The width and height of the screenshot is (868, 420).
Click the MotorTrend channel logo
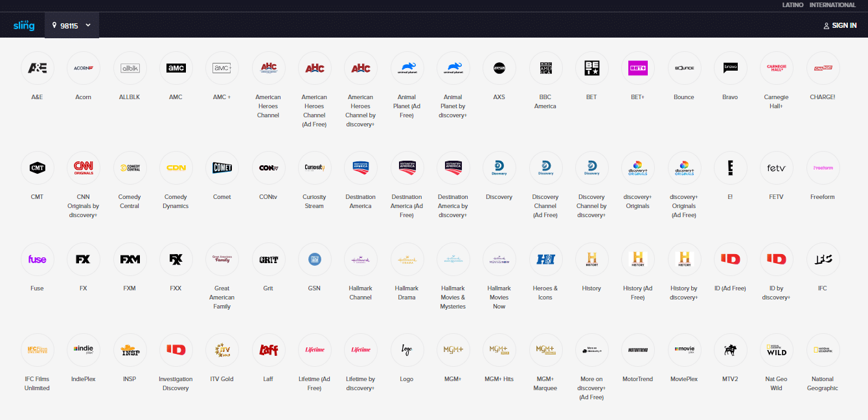point(638,350)
